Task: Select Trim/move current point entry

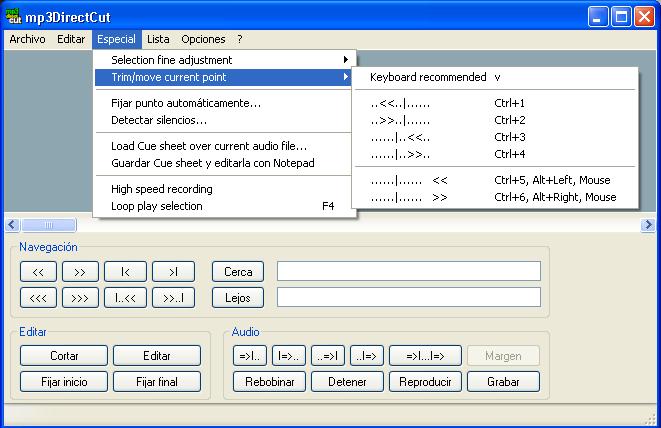Action: (223, 77)
